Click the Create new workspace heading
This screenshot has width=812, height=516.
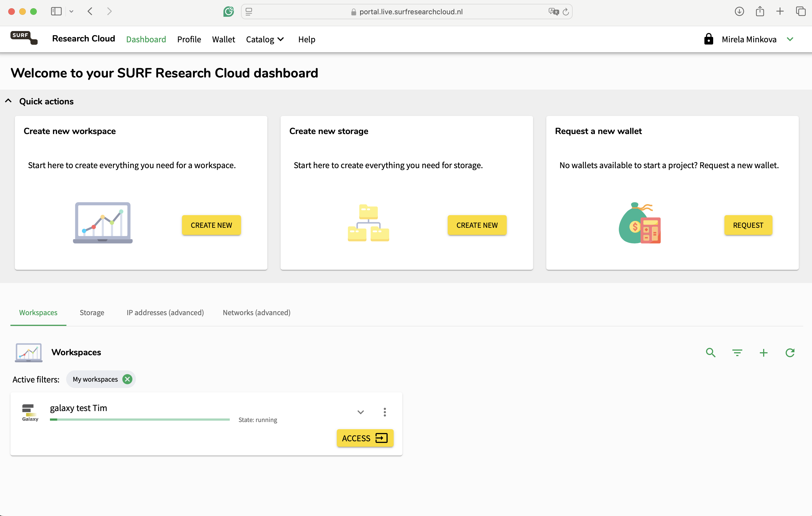pos(69,131)
